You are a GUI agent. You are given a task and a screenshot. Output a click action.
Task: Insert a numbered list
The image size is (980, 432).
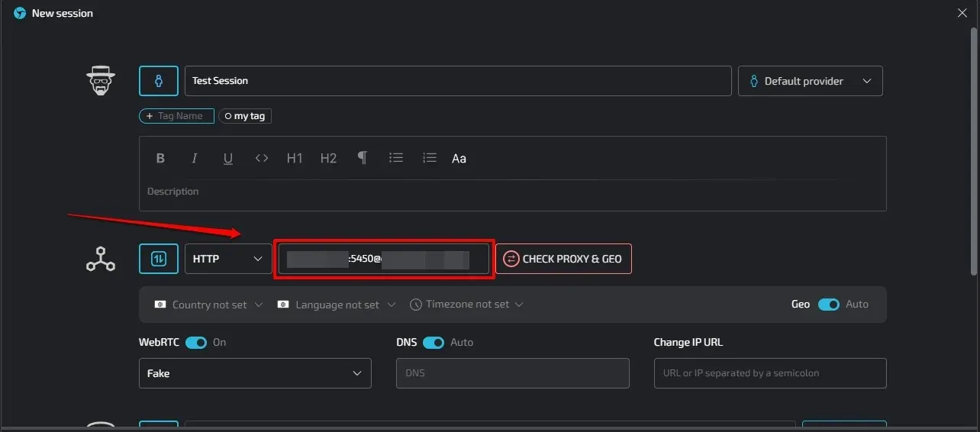pyautogui.click(x=430, y=158)
